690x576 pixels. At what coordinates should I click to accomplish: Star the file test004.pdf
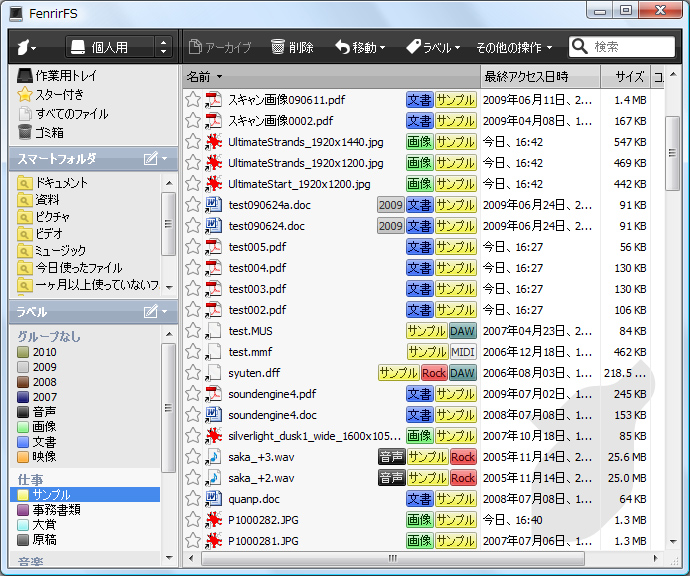[x=193, y=268]
